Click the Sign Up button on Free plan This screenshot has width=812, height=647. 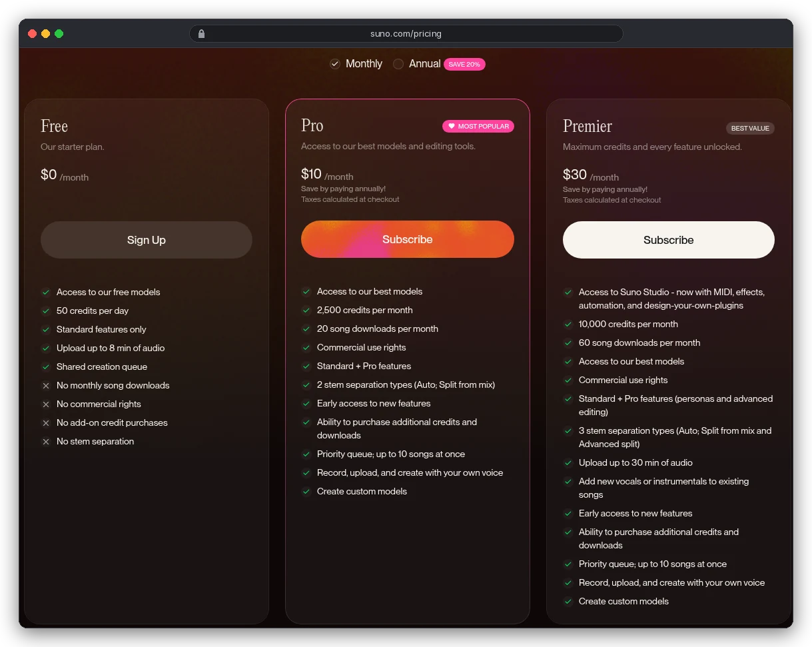pos(147,240)
